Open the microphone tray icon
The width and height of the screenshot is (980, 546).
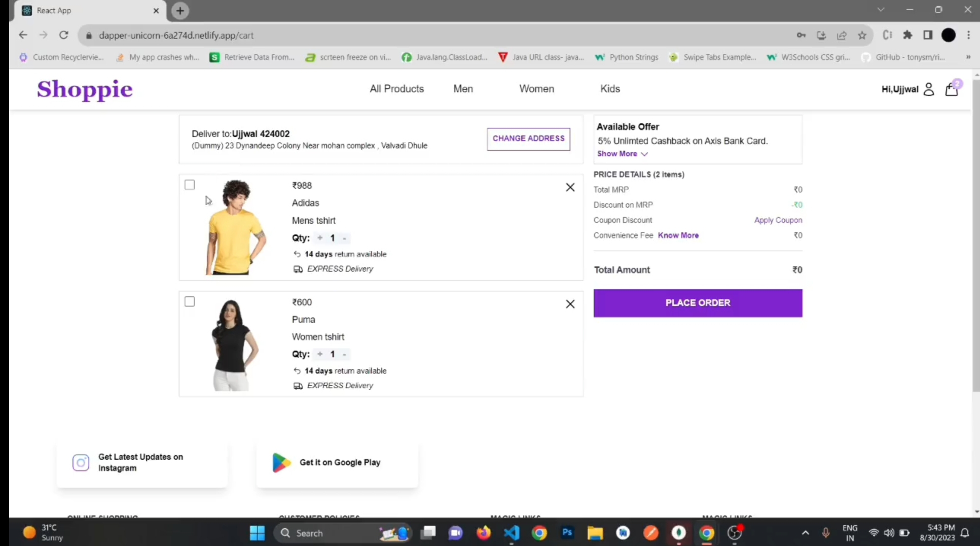825,533
